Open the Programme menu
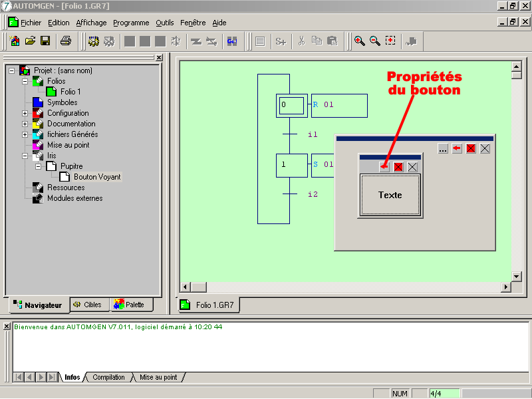This screenshot has height=399, width=532. click(x=131, y=23)
